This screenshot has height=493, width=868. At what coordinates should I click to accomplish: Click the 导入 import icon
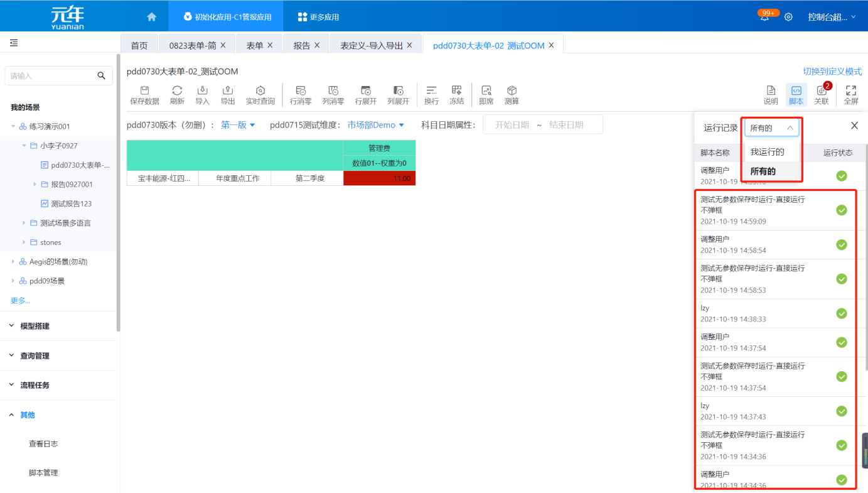202,90
